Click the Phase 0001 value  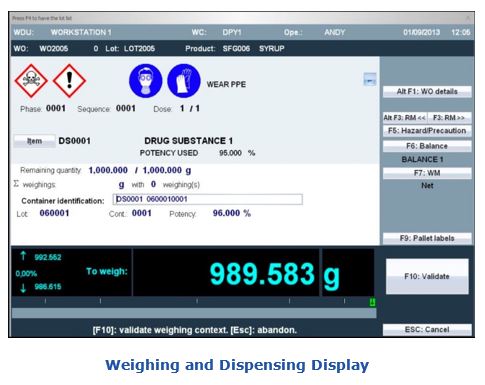click(x=56, y=108)
